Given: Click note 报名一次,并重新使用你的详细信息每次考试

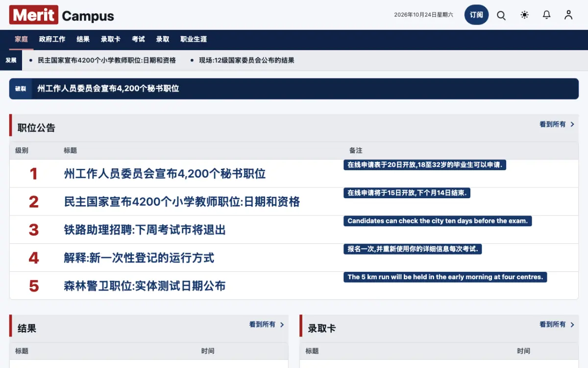Looking at the screenshot, I should pos(413,249).
